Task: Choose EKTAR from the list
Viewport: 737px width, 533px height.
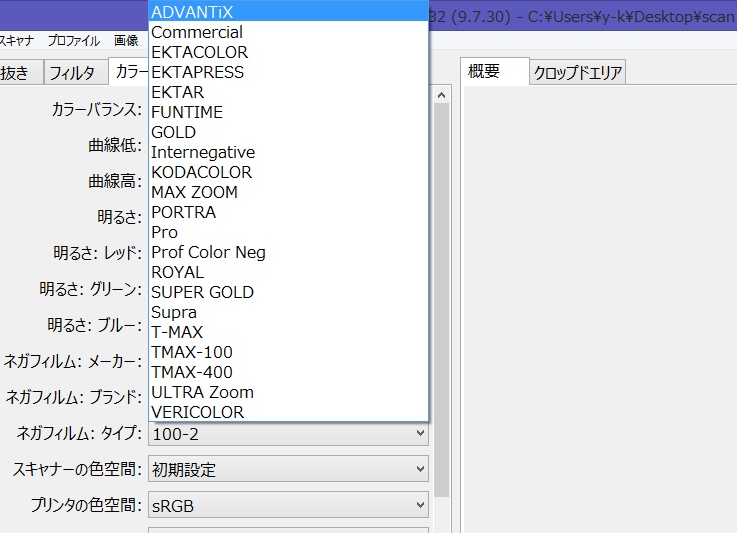Action: (x=289, y=92)
